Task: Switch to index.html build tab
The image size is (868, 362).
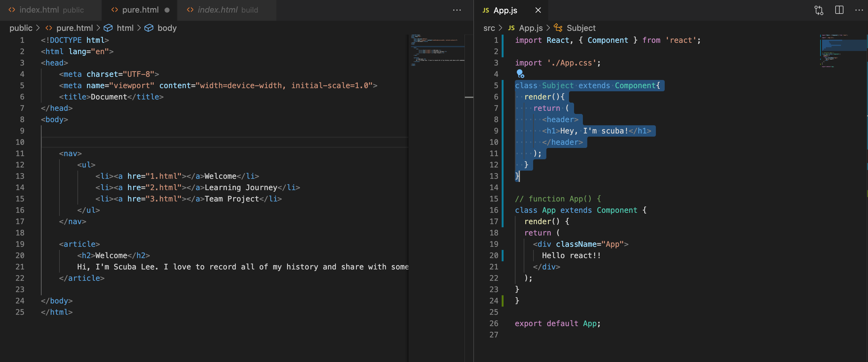Action: click(227, 10)
